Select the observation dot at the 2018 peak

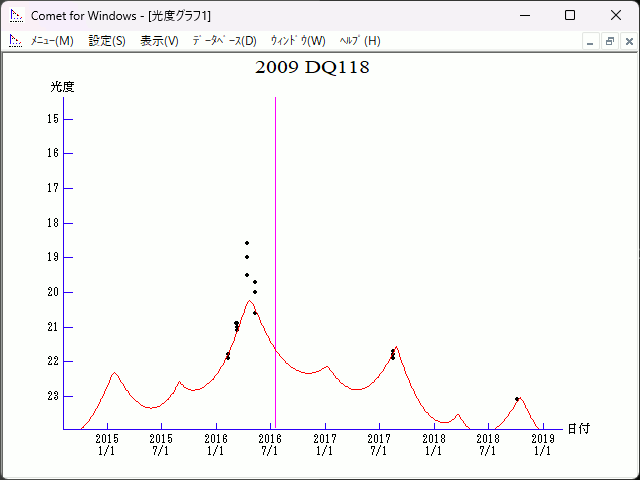coord(517,399)
